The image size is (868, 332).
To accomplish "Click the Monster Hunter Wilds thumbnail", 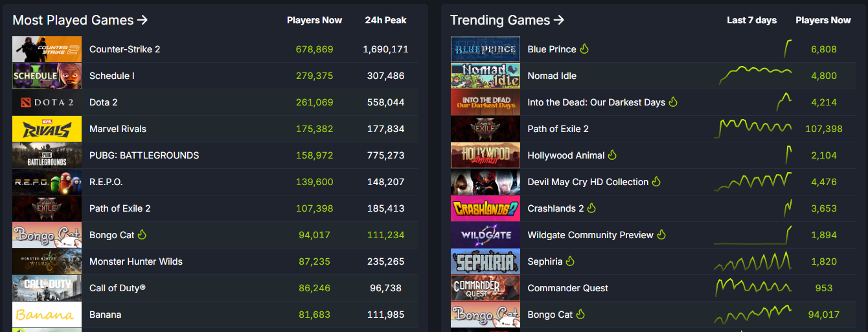I will coord(47,261).
